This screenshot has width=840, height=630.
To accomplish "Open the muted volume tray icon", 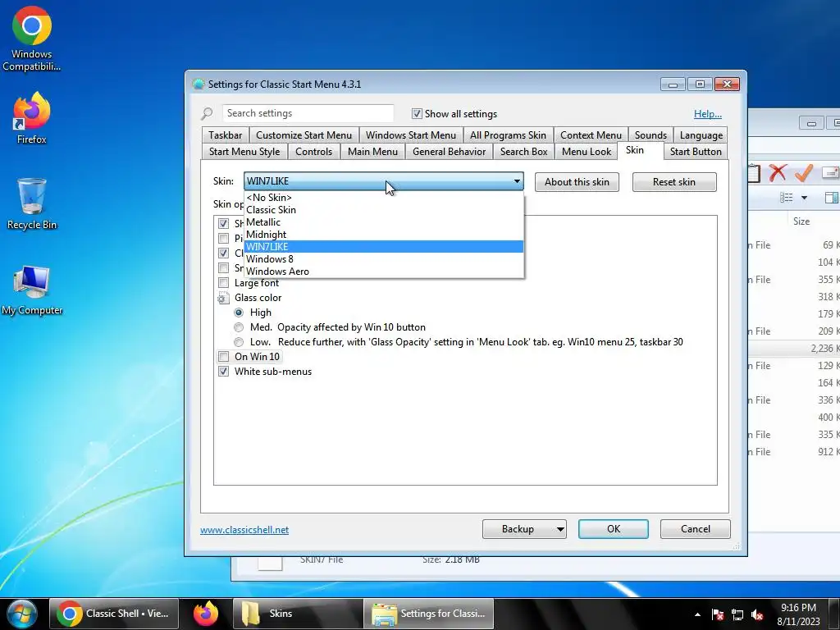I will (757, 615).
